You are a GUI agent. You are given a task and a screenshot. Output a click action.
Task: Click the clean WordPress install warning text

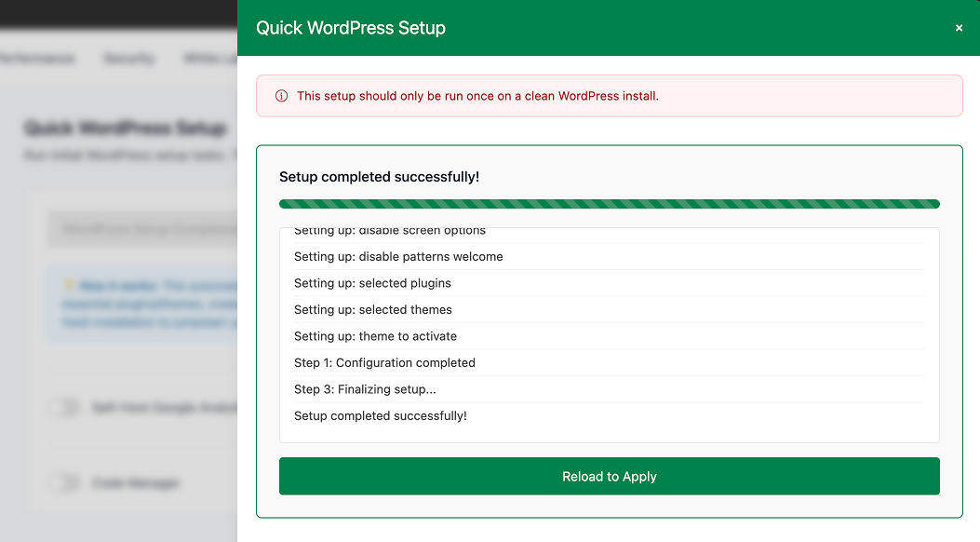(477, 96)
